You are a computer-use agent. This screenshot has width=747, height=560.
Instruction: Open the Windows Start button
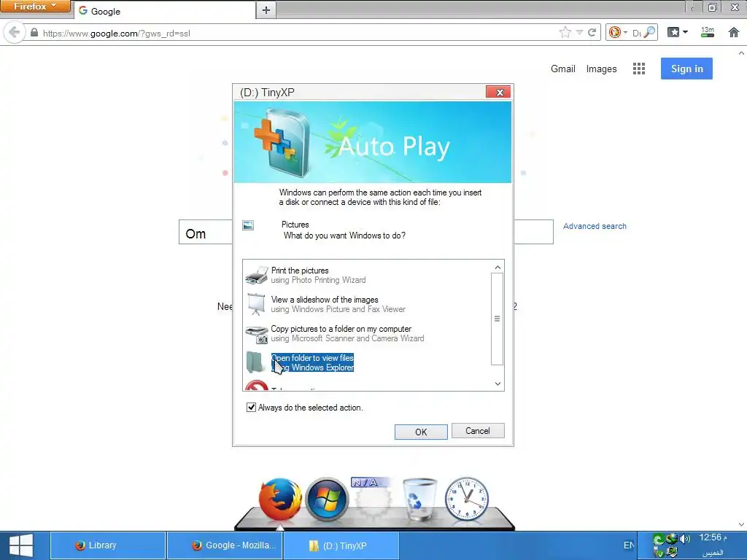tap(21, 545)
